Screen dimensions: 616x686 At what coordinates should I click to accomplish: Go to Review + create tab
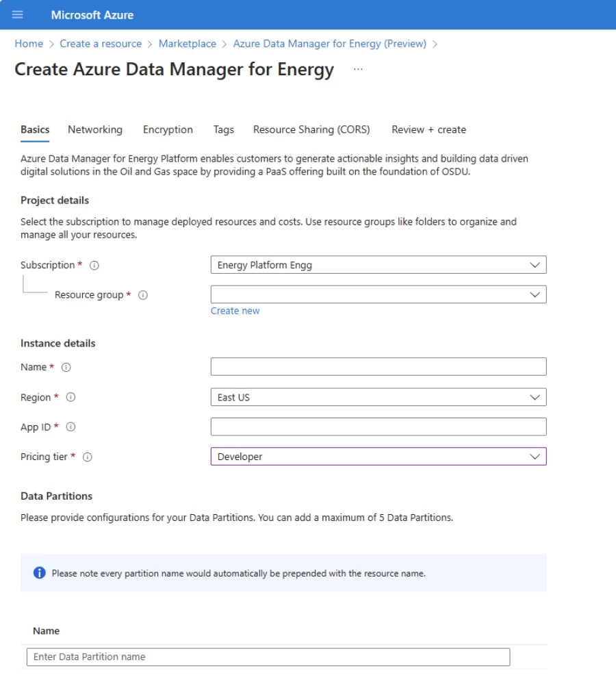coord(428,129)
